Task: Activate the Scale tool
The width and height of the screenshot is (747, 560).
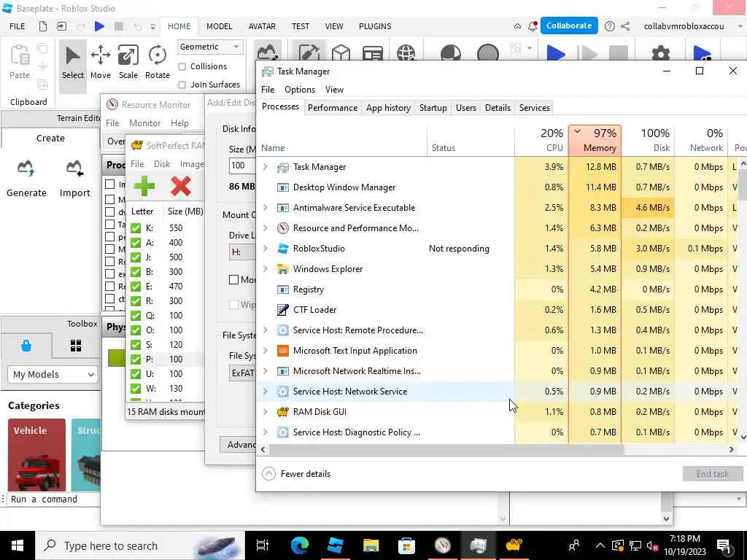Action: pyautogui.click(x=128, y=63)
